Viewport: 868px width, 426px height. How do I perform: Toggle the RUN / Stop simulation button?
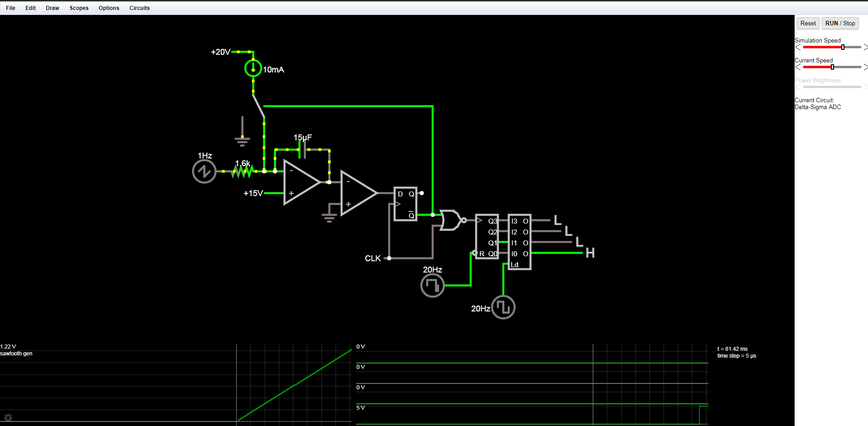(x=840, y=24)
